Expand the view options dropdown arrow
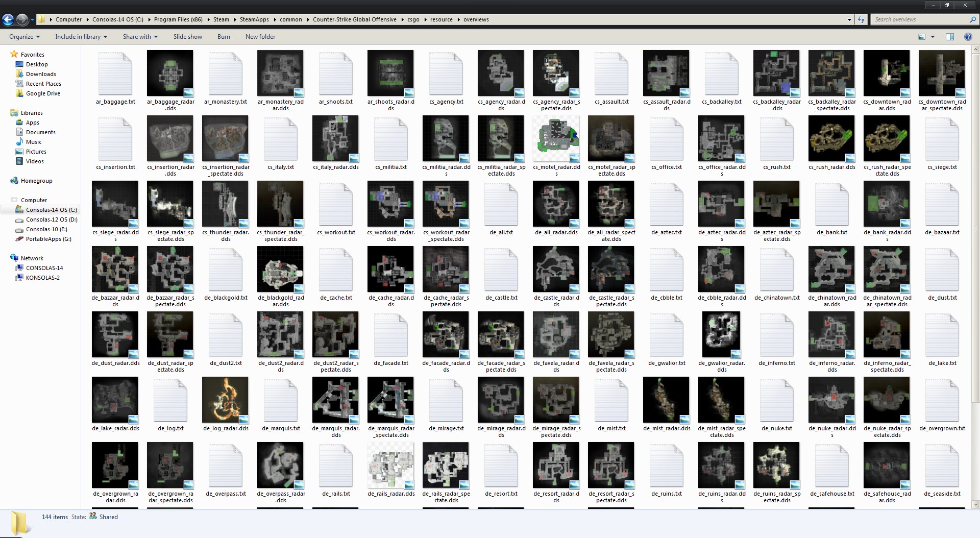This screenshot has height=538, width=980. point(933,37)
